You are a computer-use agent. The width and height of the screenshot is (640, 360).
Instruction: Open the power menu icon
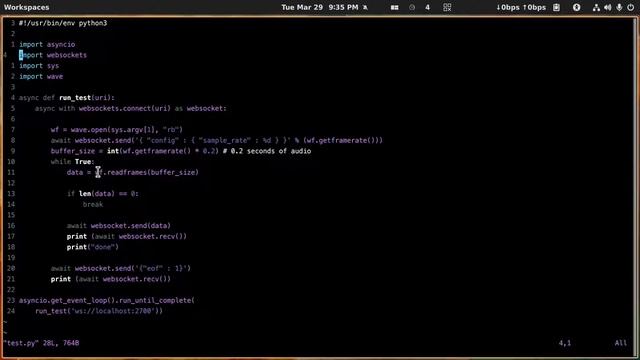tap(631, 7)
